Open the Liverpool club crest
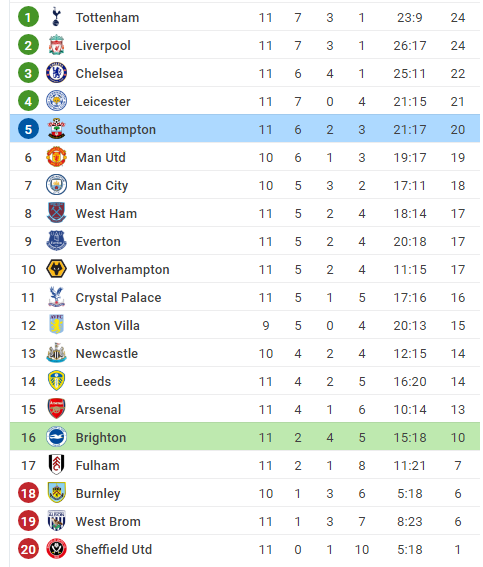Viewport: 483px width, 567px height. pos(56,45)
